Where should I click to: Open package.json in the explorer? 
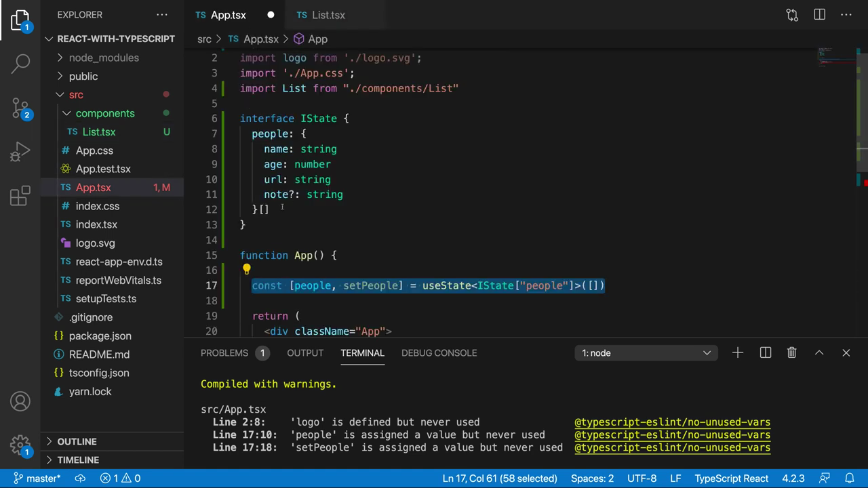click(111, 335)
